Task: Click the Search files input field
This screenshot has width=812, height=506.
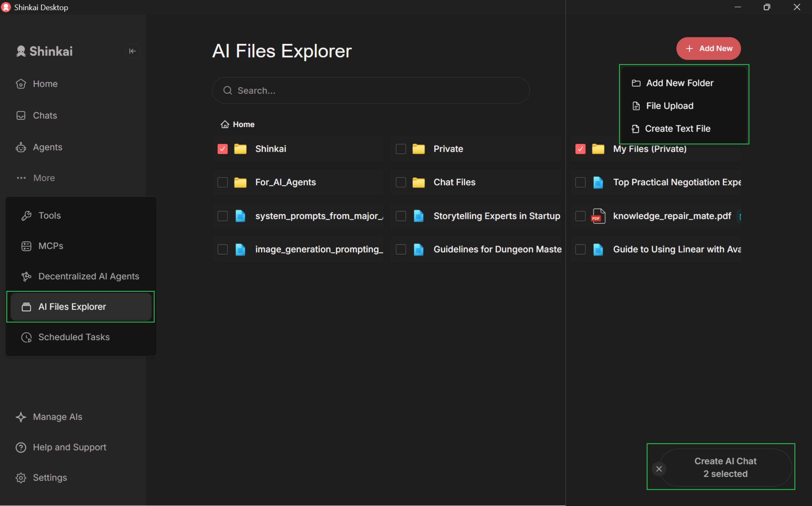Action: 371,90
